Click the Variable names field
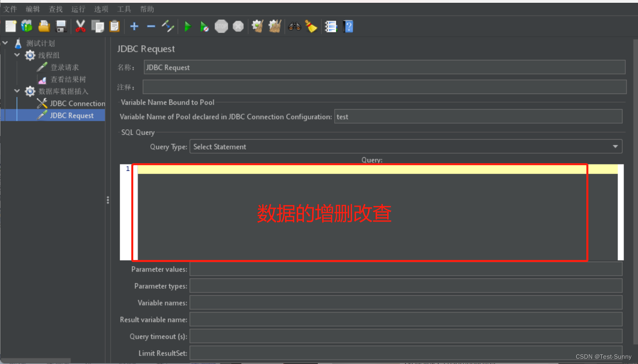 [x=406, y=302]
